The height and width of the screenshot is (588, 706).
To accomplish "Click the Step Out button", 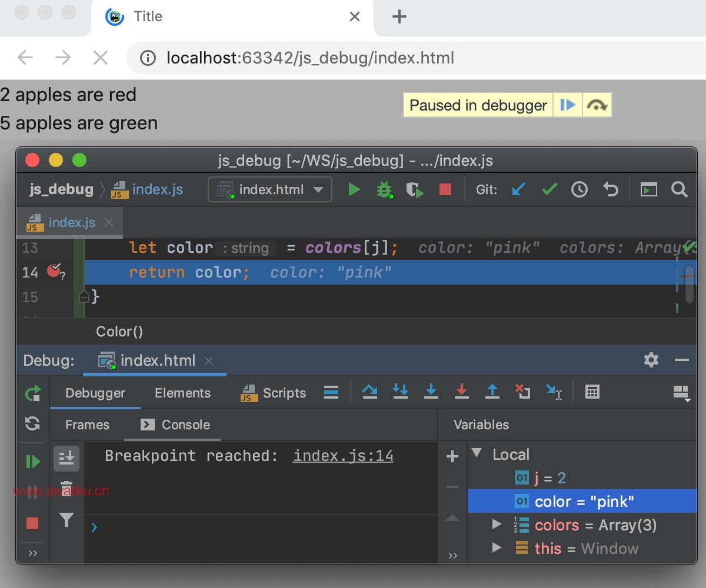I will (x=492, y=392).
